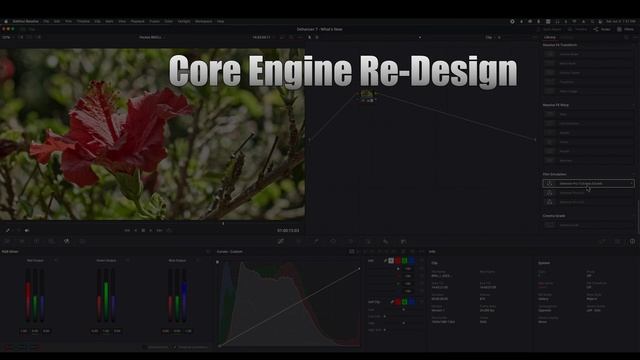The image size is (640, 360).
Task: Click the curve's lower-left control point
Action: coord(220,346)
